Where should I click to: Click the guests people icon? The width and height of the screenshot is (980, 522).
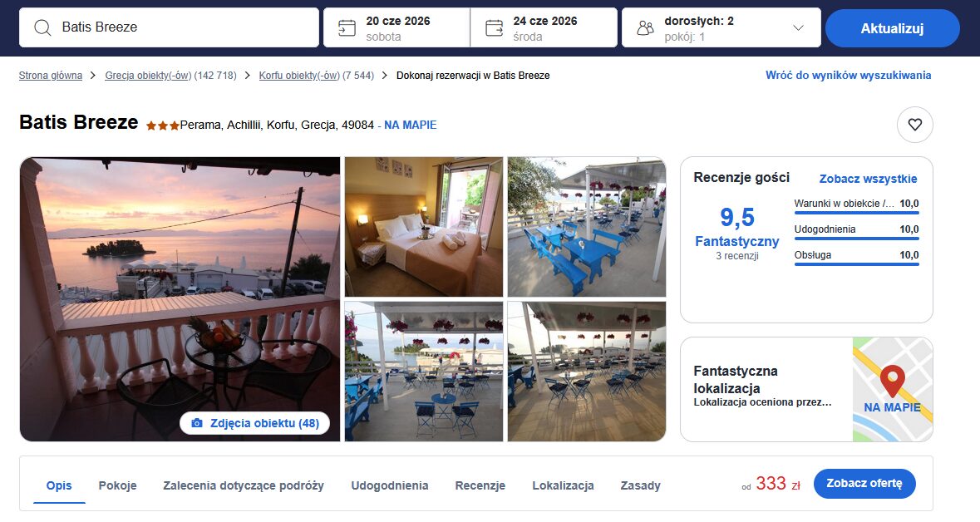[x=645, y=28]
